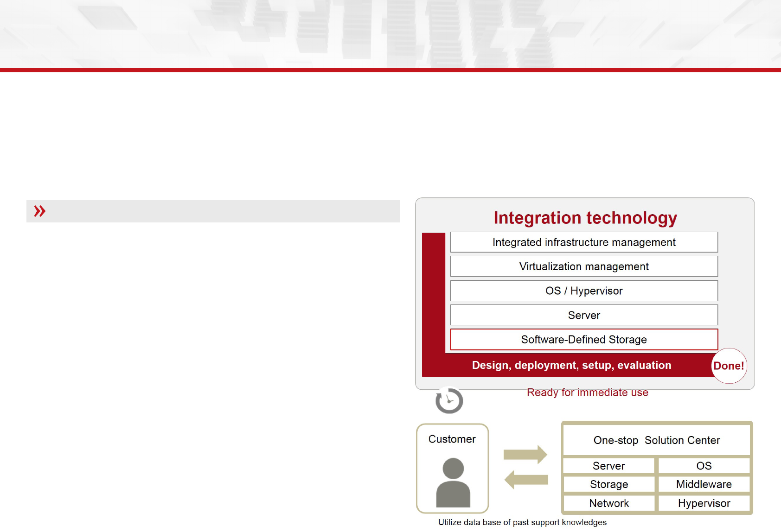Click Ready for immediate use text

point(588,393)
